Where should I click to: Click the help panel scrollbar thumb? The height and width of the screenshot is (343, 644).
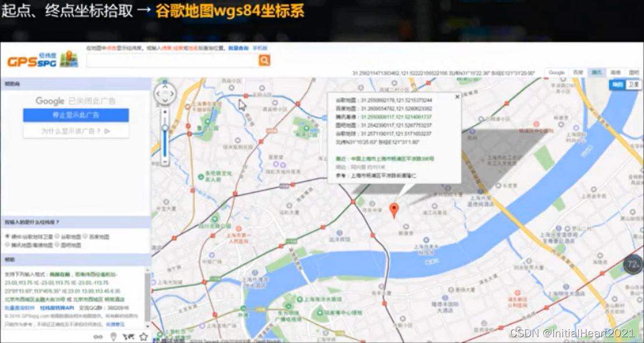point(148,298)
